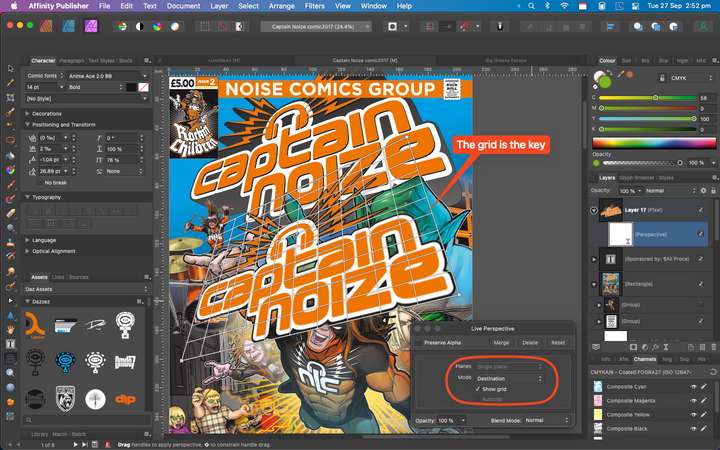Image resolution: width=720 pixels, height=450 pixels.
Task: Open the Document menu
Action: pyautogui.click(x=184, y=6)
